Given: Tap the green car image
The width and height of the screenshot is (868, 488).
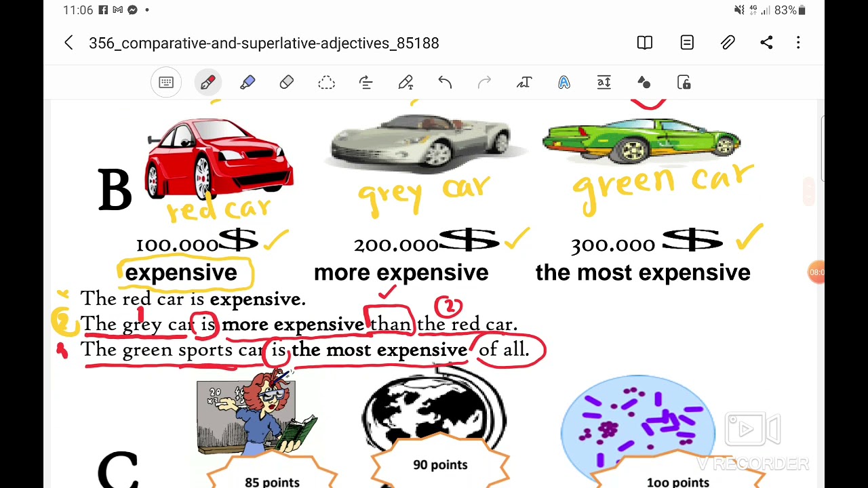Looking at the screenshot, I should [x=642, y=140].
